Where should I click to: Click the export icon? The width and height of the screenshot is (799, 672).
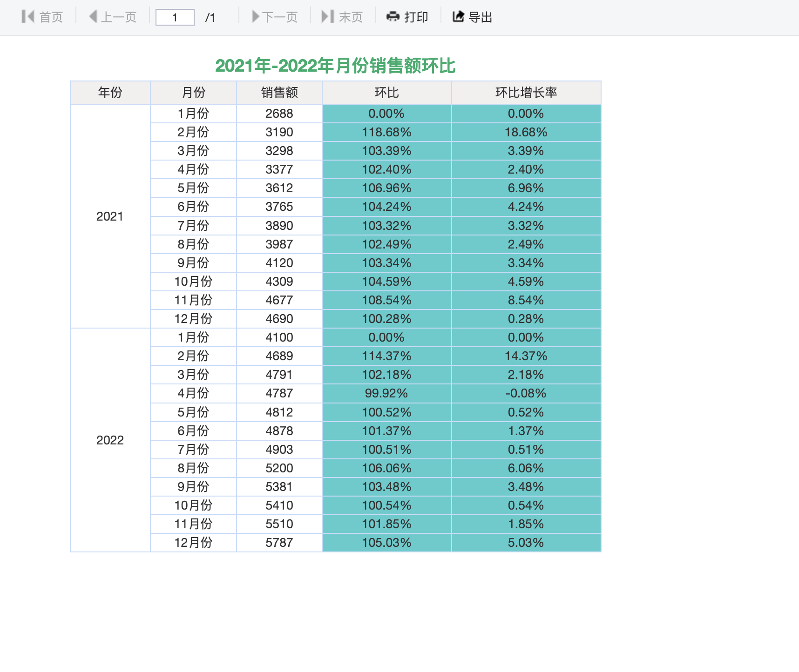pyautogui.click(x=459, y=17)
